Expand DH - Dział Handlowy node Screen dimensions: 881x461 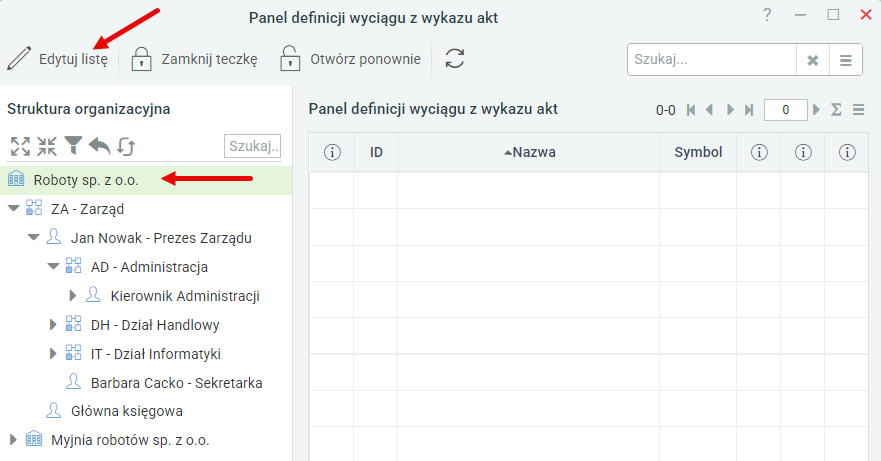[x=53, y=324]
